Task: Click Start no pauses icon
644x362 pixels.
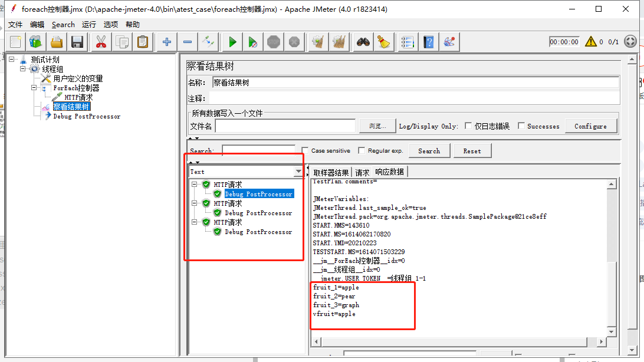Action: [x=253, y=42]
